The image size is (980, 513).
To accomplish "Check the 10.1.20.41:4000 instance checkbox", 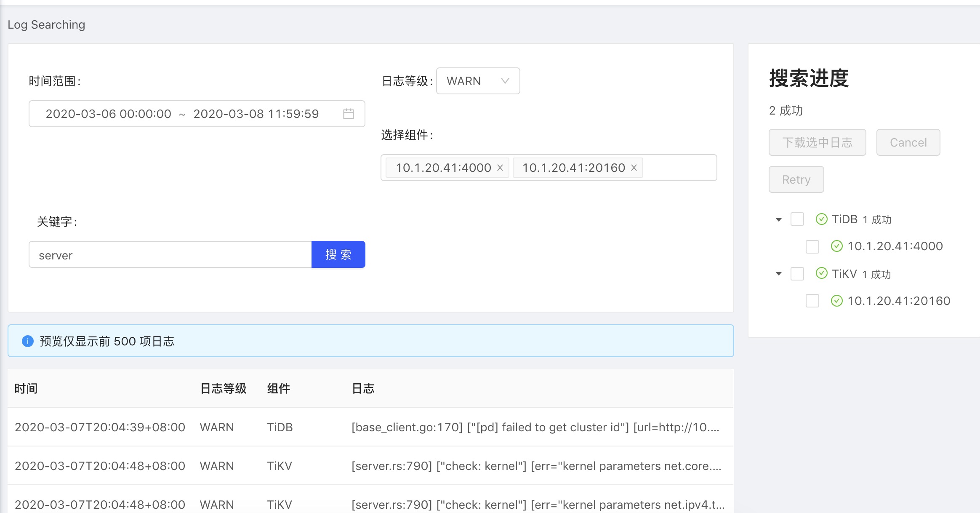I will point(812,246).
